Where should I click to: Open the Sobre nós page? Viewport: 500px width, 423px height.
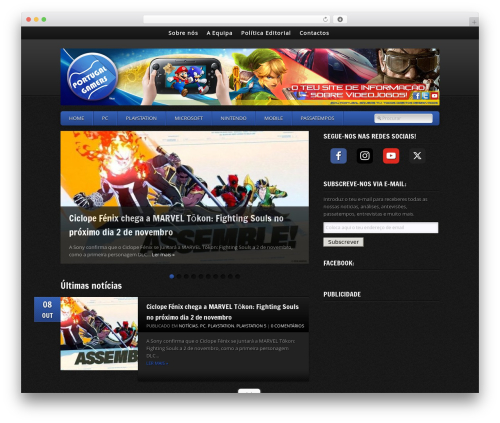(x=183, y=33)
